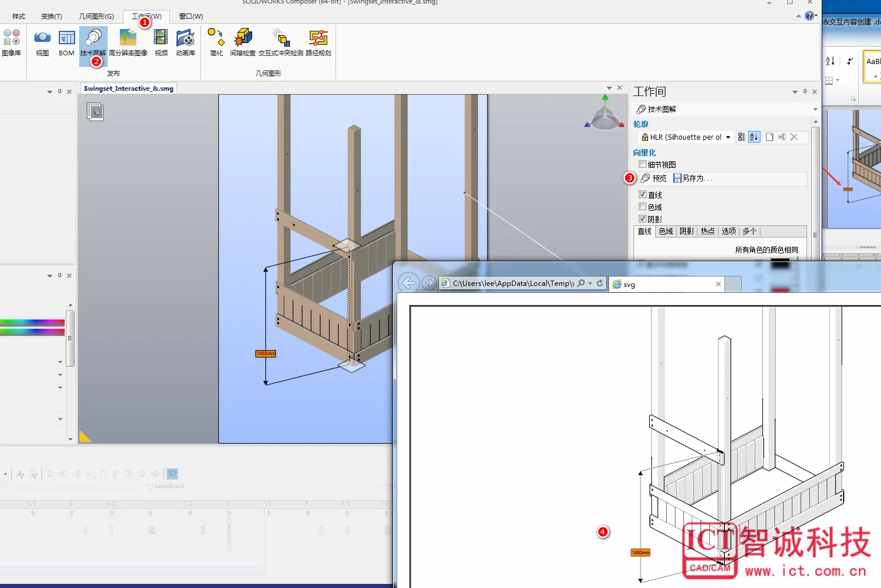Click the browser forward arrow button
The width and height of the screenshot is (881, 588).
[x=429, y=283]
